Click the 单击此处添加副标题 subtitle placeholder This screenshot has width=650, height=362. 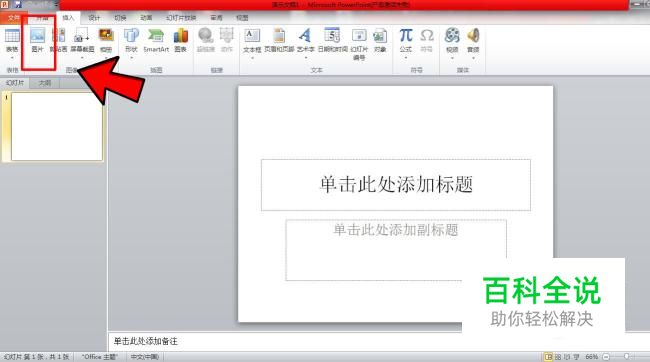point(396,250)
